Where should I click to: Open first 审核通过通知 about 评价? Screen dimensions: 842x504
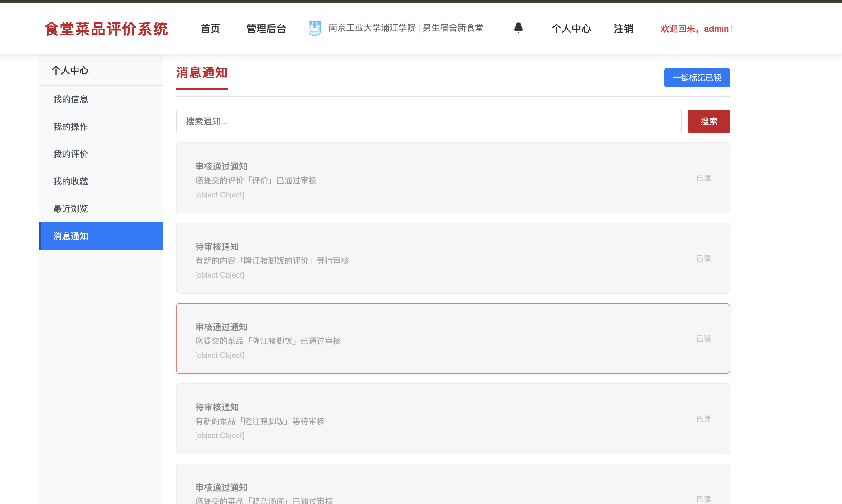click(452, 178)
